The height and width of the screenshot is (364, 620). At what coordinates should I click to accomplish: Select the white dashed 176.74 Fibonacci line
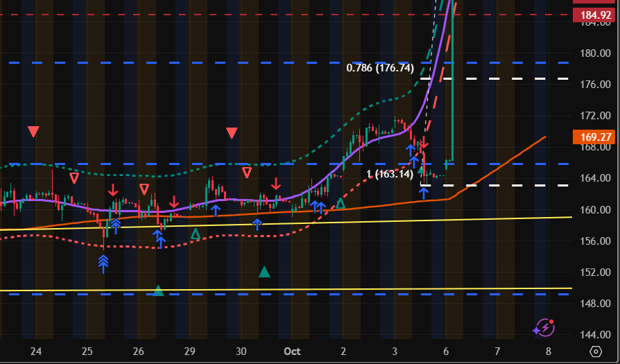513,79
